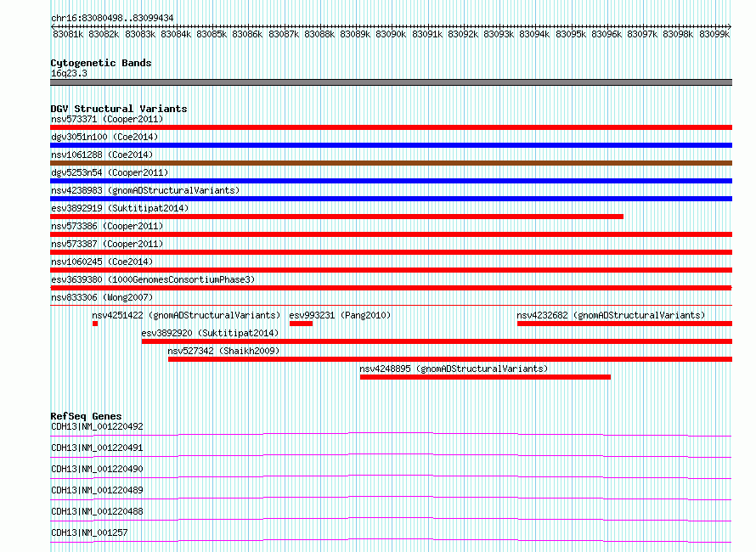Open transcript CDH13|NM_001257
The width and height of the screenshot is (756, 552).
89,532
